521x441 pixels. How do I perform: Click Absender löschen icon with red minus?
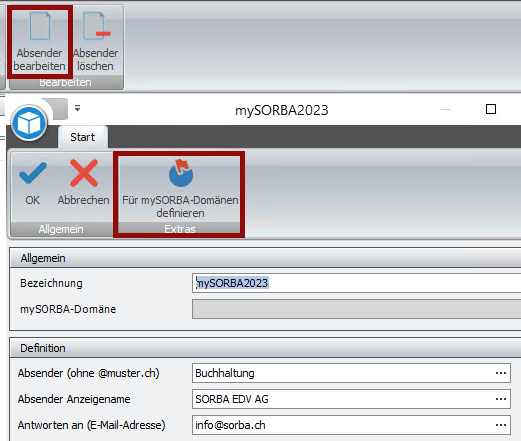click(96, 26)
